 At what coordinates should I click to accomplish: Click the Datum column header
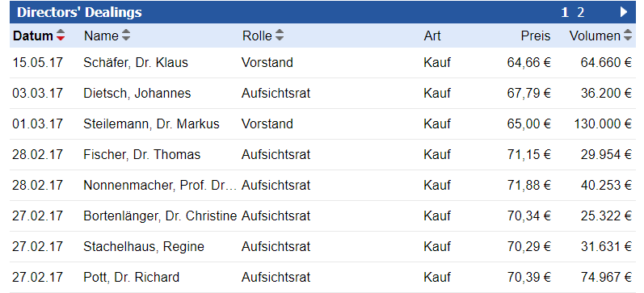(33, 36)
